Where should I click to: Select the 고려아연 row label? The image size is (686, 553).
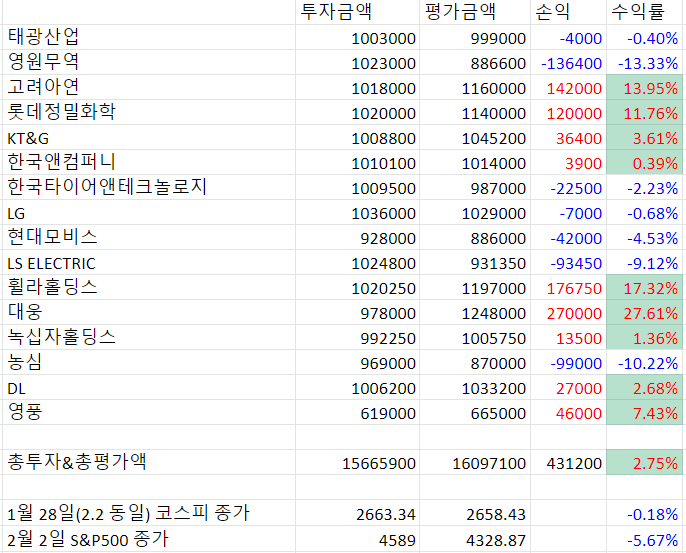(x=149, y=87)
